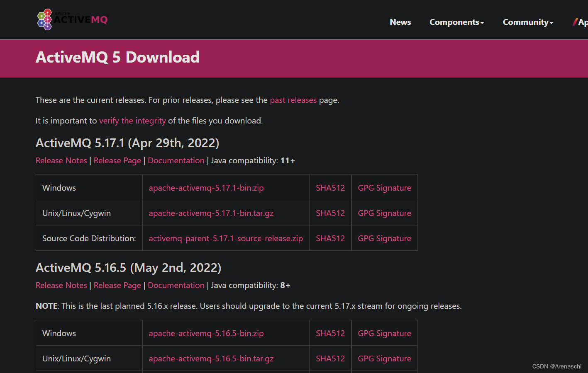Open the Apache feather menu item
This screenshot has height=373, width=588.
click(x=580, y=22)
